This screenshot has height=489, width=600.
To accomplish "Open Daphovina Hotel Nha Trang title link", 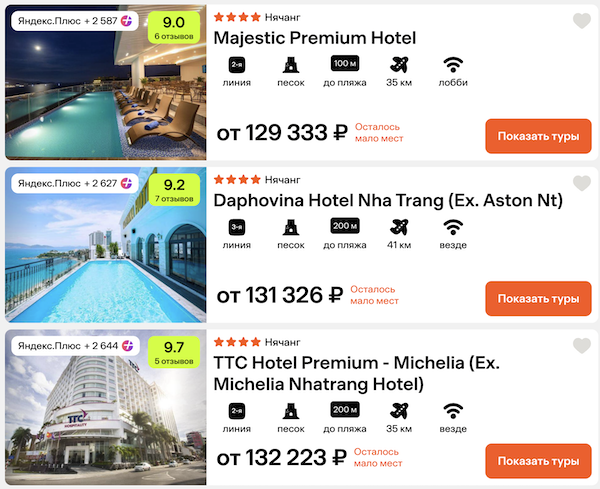I will pyautogui.click(x=388, y=200).
